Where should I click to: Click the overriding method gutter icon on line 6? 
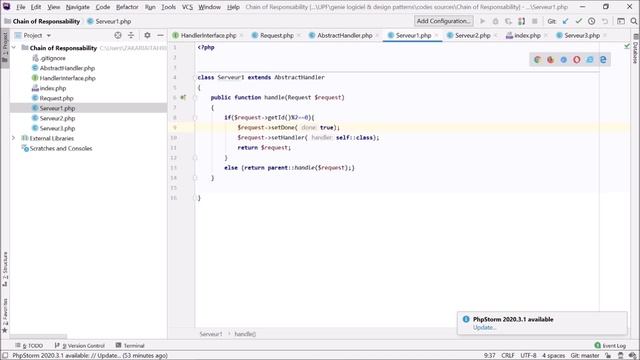[183, 98]
